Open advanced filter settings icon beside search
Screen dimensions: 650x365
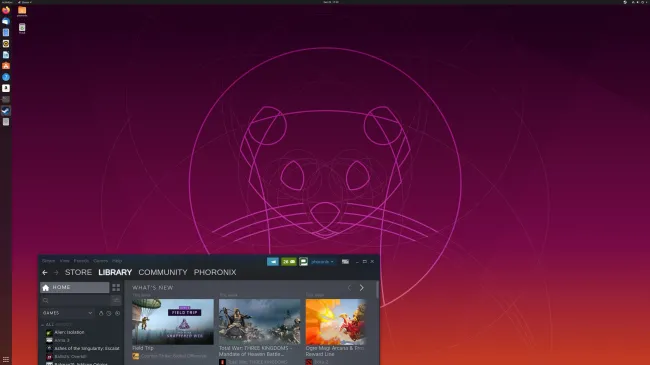click(x=116, y=300)
